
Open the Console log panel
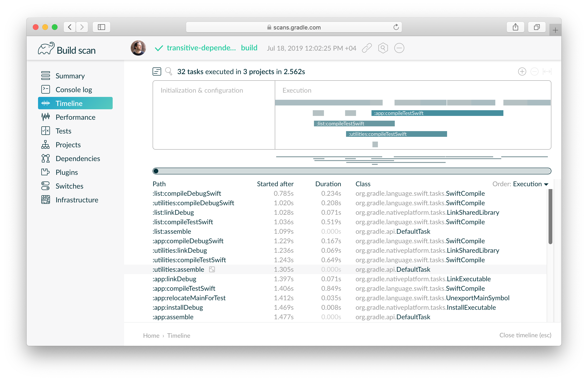click(74, 90)
